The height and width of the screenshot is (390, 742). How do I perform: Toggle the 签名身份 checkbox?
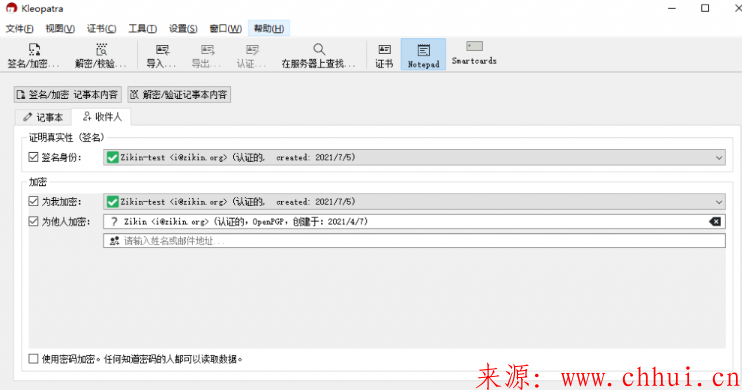33,157
